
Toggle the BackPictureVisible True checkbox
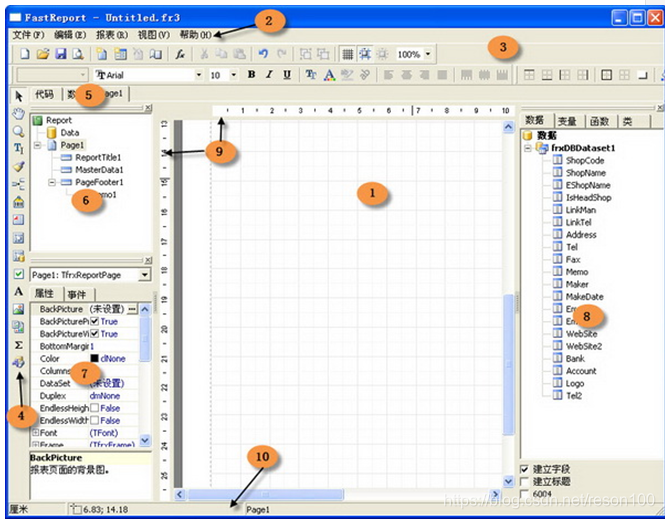(95, 333)
